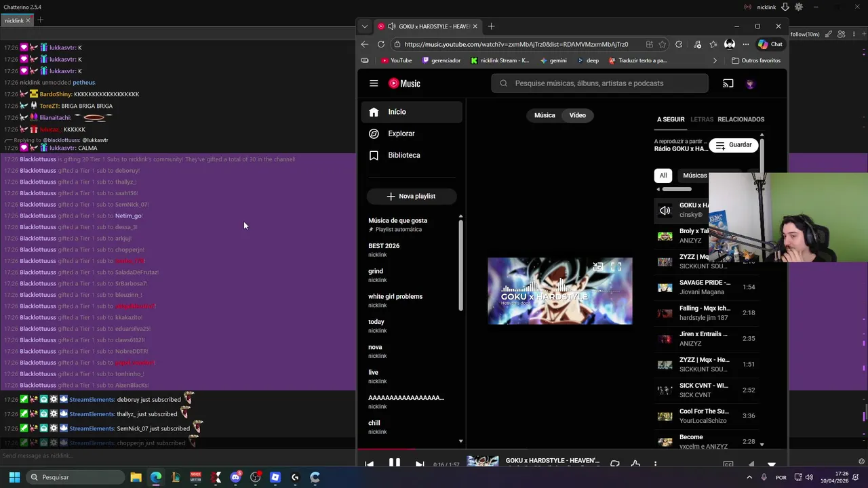Viewport: 868px width, 488px height.
Task: Click the cast to device icon
Action: [728, 83]
